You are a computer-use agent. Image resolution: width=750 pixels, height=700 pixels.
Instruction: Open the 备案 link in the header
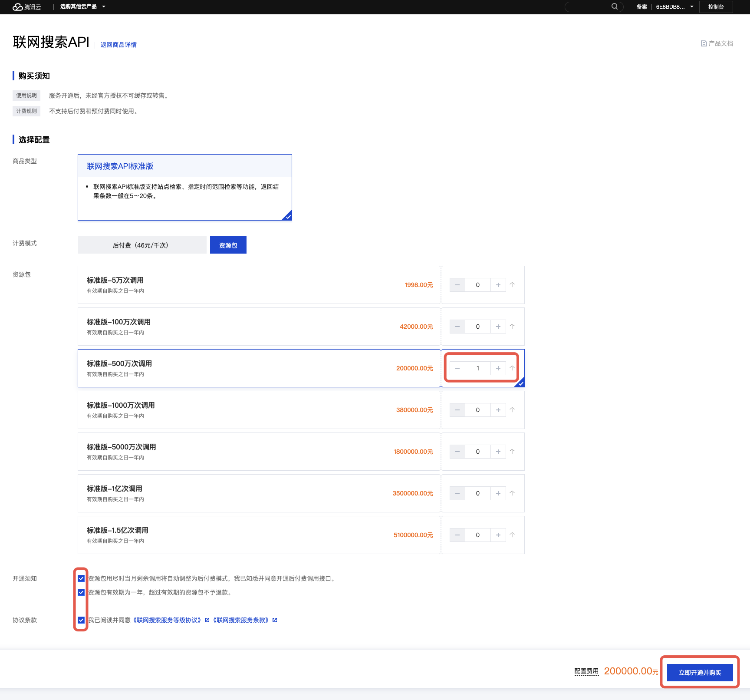tap(641, 7)
